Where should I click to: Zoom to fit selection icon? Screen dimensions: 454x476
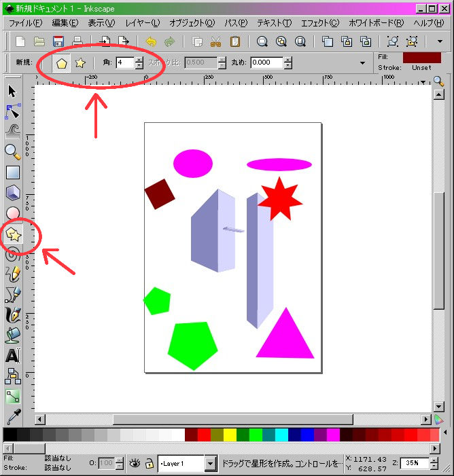[x=262, y=41]
